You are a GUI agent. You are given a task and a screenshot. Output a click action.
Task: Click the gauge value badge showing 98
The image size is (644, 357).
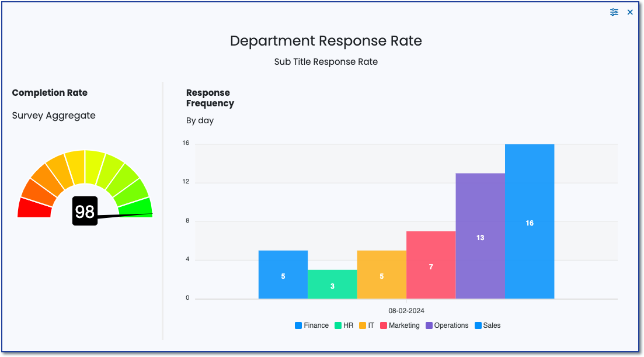click(85, 211)
